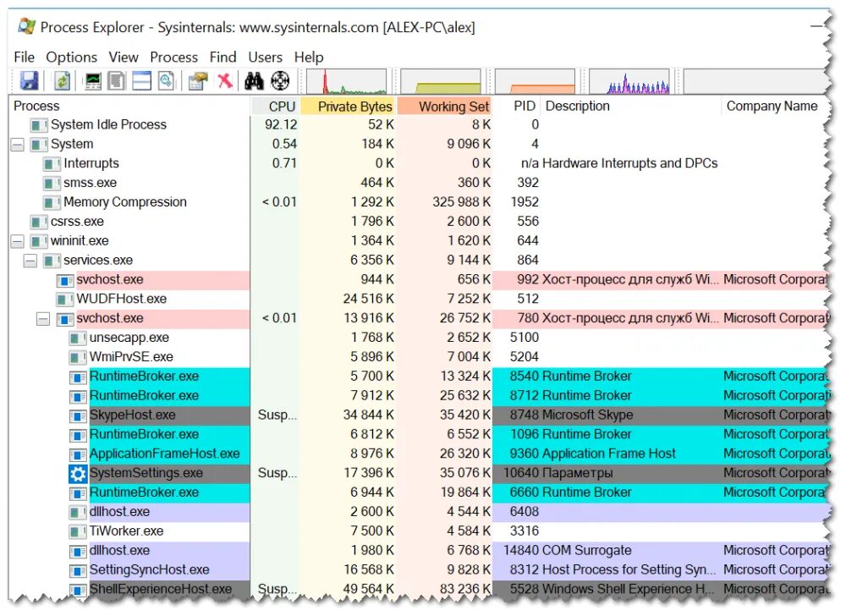Click the csrss.exe process icon
This screenshot has width=846, height=616.
39,223
